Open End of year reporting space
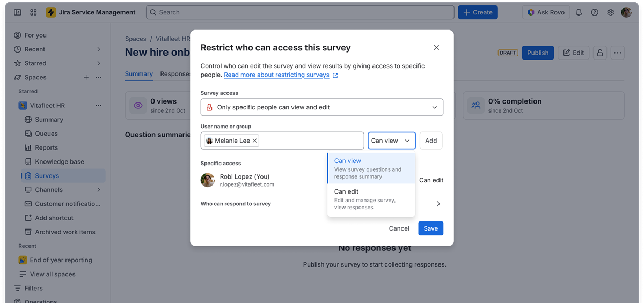This screenshot has width=644, height=303. 61,260
